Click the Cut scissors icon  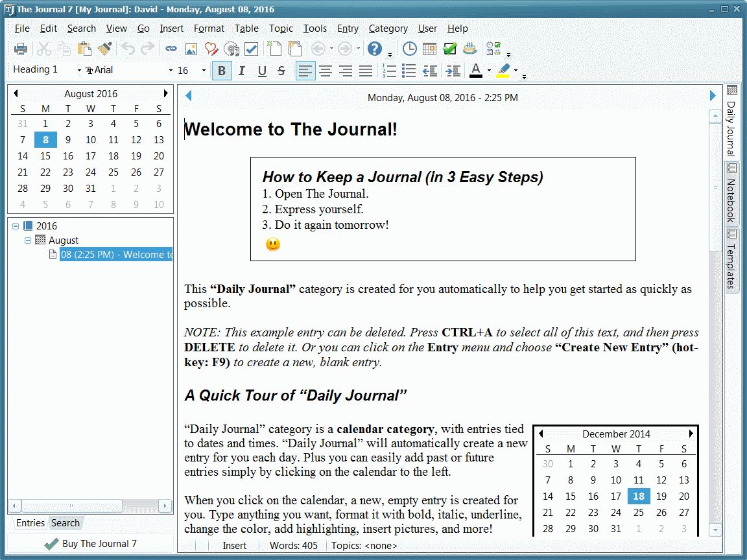[x=44, y=49]
